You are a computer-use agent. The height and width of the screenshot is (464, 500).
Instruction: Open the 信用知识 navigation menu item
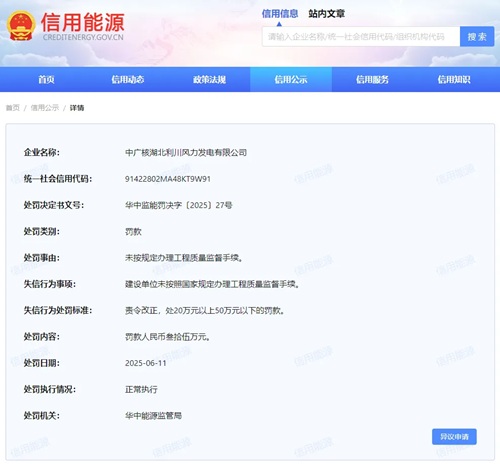click(454, 79)
